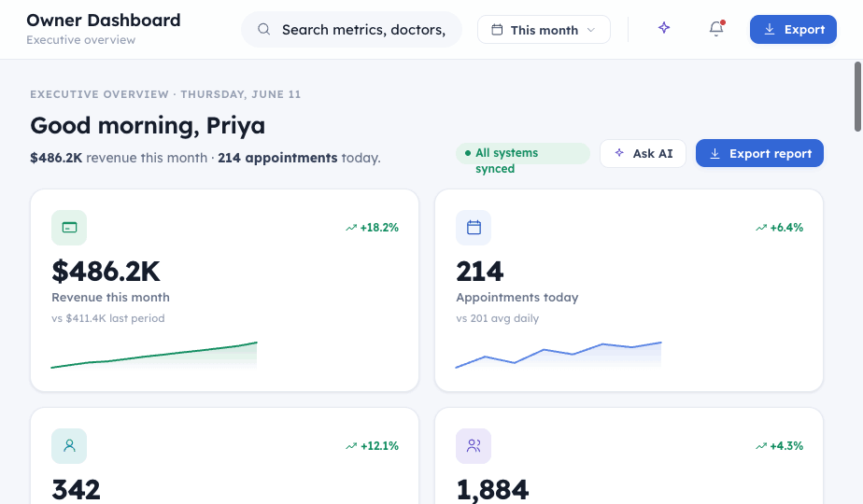Click vs 201 avg daily text
863x504 pixels.
tap(498, 318)
